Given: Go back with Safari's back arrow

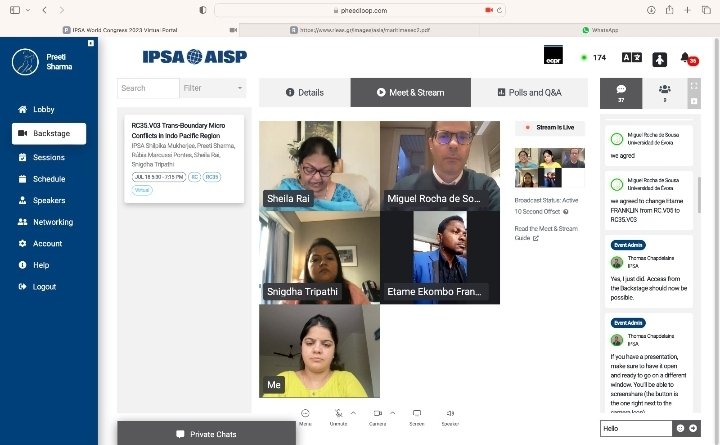Looking at the screenshot, I should click(44, 10).
